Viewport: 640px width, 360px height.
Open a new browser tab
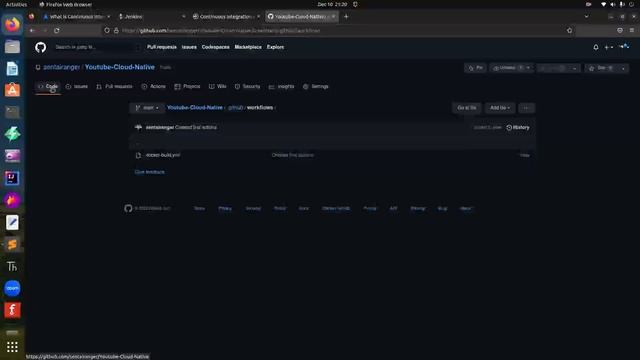click(346, 17)
